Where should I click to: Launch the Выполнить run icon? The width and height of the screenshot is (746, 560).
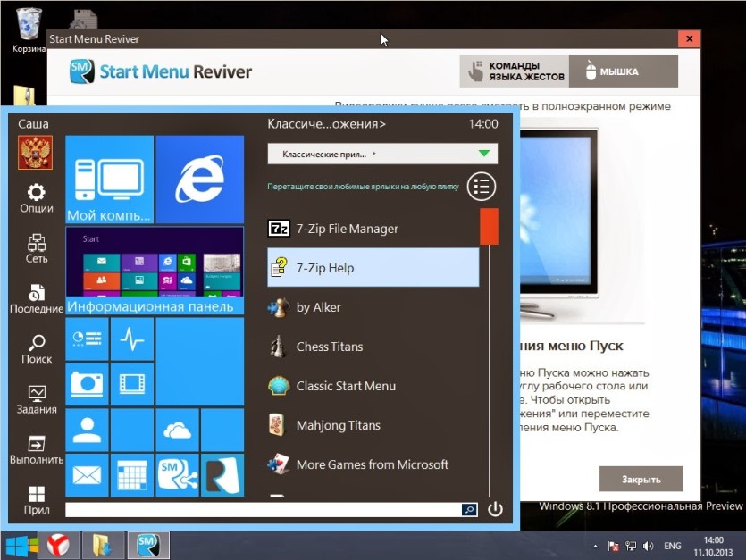[37, 444]
